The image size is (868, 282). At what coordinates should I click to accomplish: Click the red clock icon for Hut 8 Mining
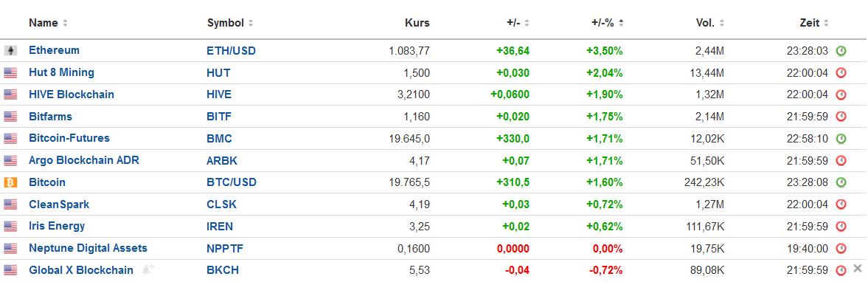pos(841,72)
